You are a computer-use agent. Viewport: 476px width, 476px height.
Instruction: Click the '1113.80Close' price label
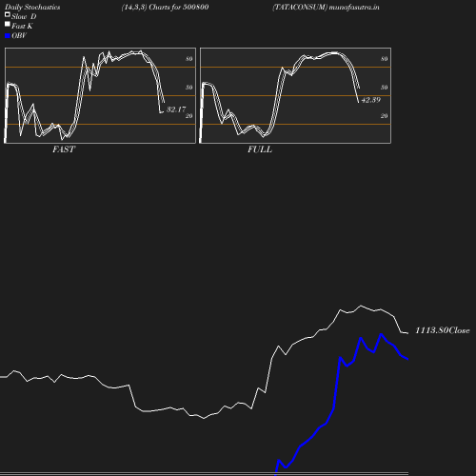(x=443, y=330)
